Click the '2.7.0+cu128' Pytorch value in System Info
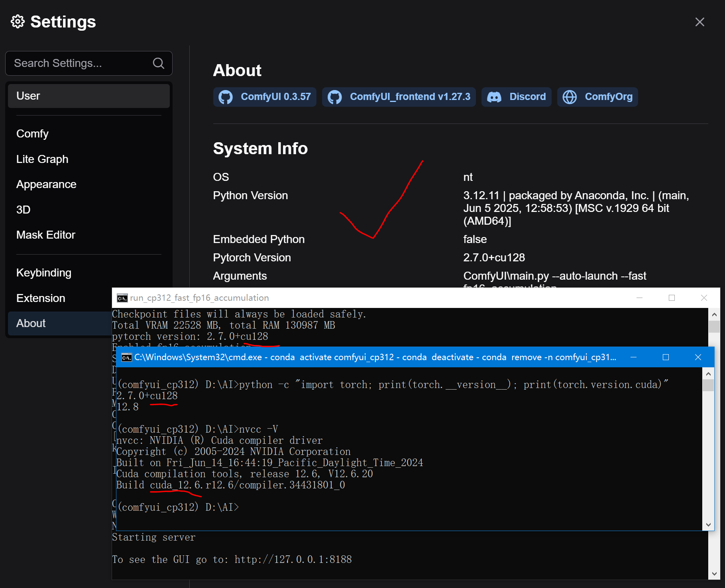This screenshot has height=588, width=725. [x=494, y=258]
